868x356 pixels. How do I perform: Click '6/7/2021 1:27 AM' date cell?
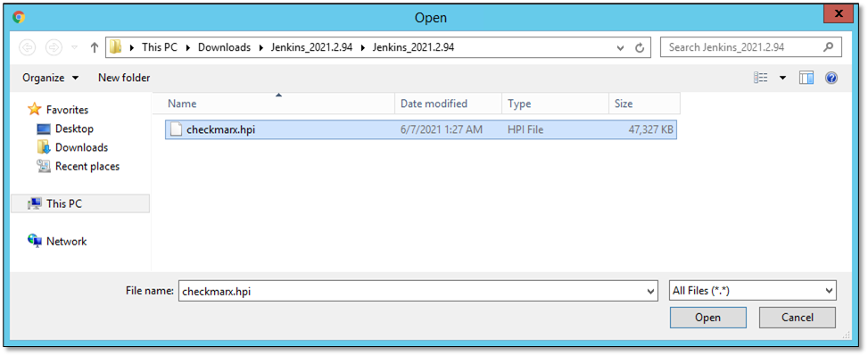442,130
